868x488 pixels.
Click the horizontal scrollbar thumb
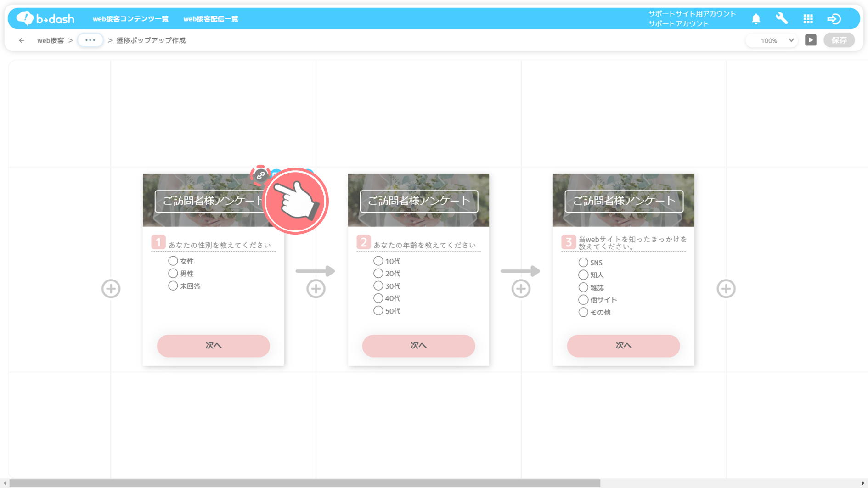click(305, 483)
